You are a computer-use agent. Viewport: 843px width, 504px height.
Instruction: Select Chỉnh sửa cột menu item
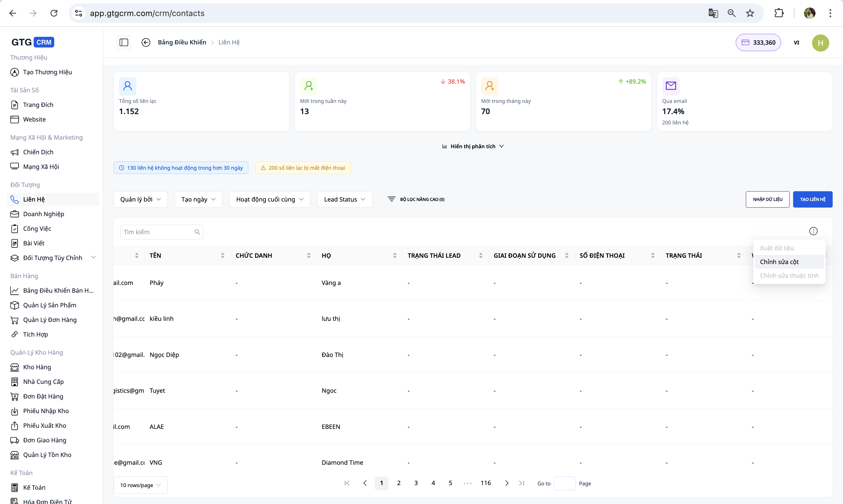(x=779, y=262)
